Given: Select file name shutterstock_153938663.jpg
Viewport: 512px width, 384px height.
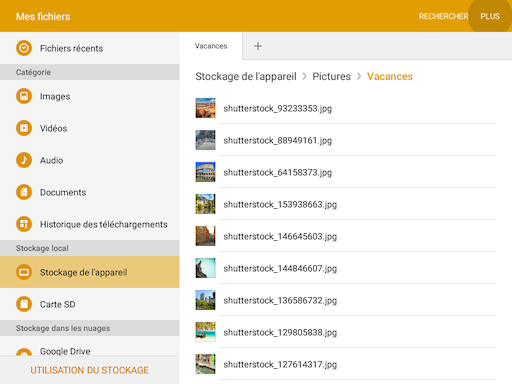Looking at the screenshot, I should point(280,205).
